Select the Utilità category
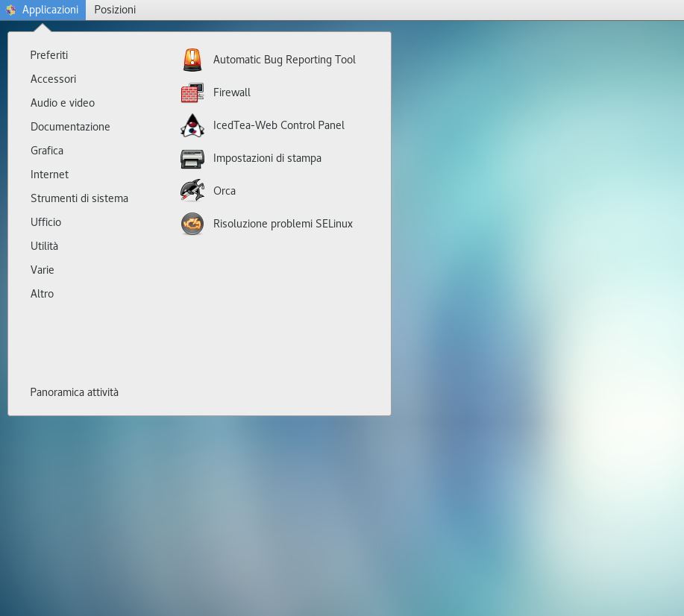Image resolution: width=684 pixels, height=616 pixels. [44, 246]
